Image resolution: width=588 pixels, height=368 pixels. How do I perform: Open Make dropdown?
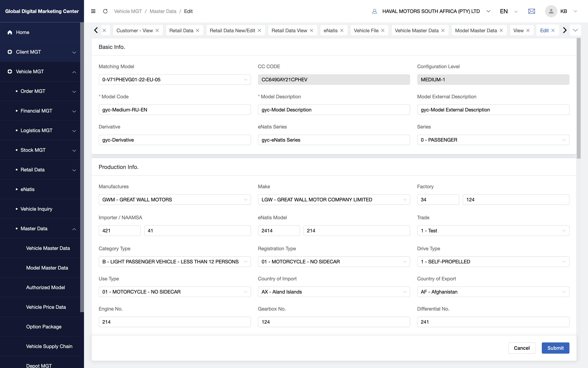point(334,200)
